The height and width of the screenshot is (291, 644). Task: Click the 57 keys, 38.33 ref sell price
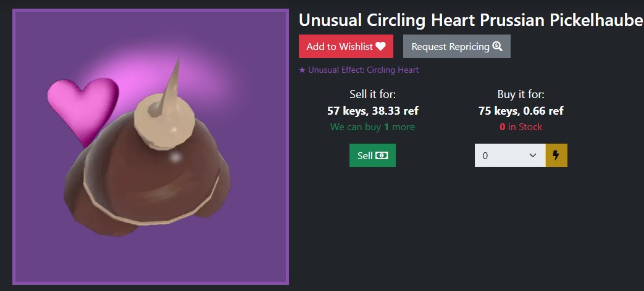tap(373, 110)
